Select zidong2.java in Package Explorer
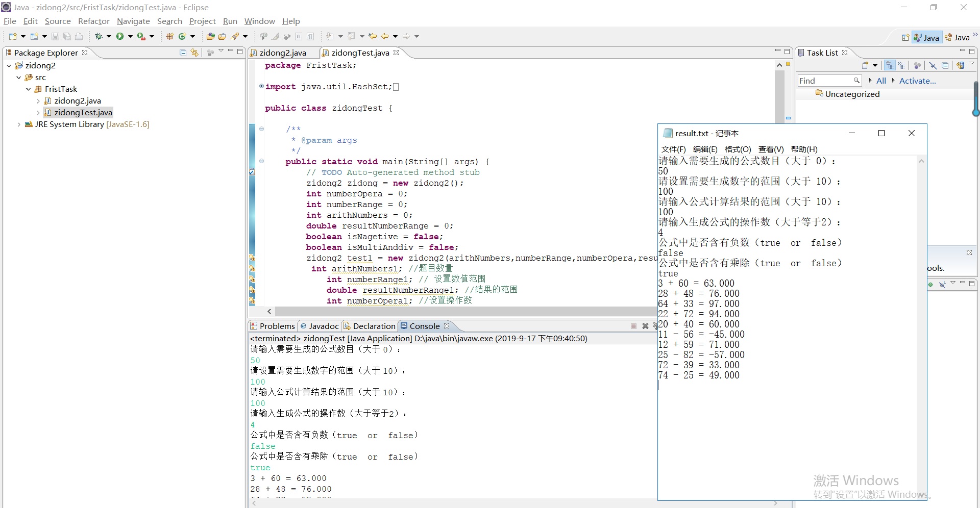980x508 pixels. point(78,101)
